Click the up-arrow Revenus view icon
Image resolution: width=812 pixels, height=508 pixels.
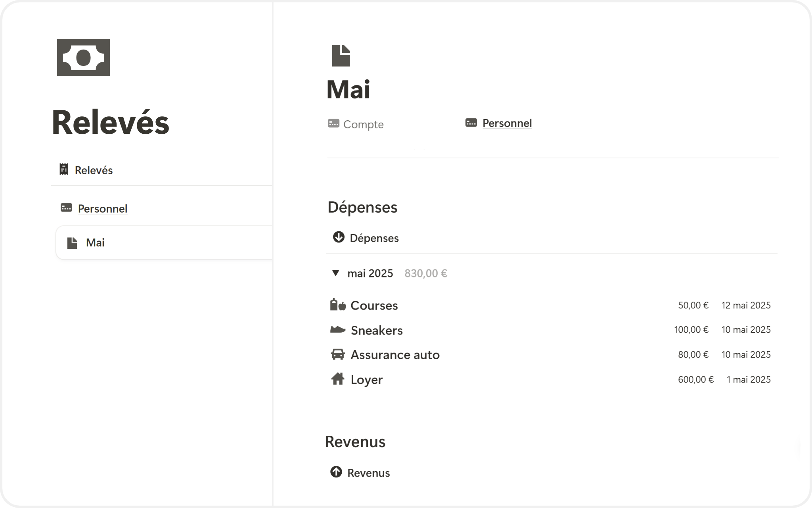tap(336, 472)
